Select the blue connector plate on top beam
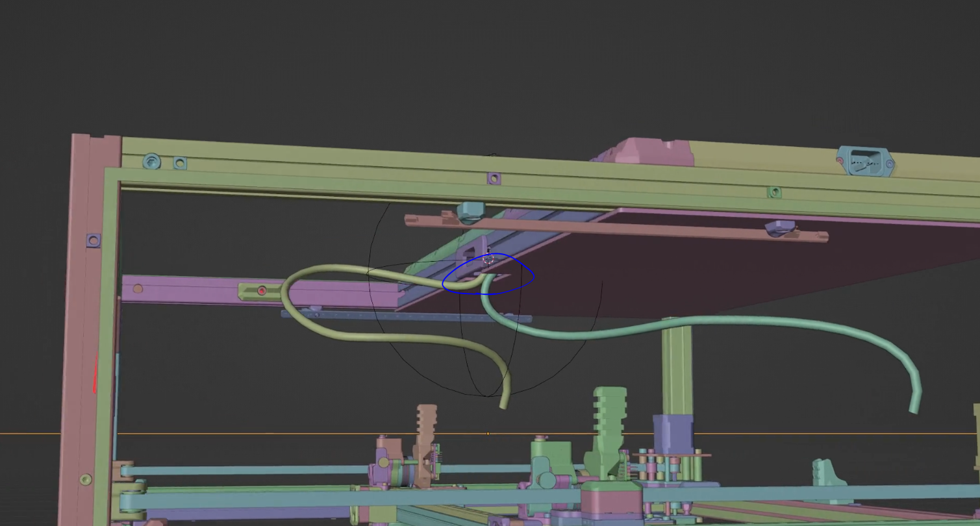The height and width of the screenshot is (526, 980). click(x=865, y=160)
